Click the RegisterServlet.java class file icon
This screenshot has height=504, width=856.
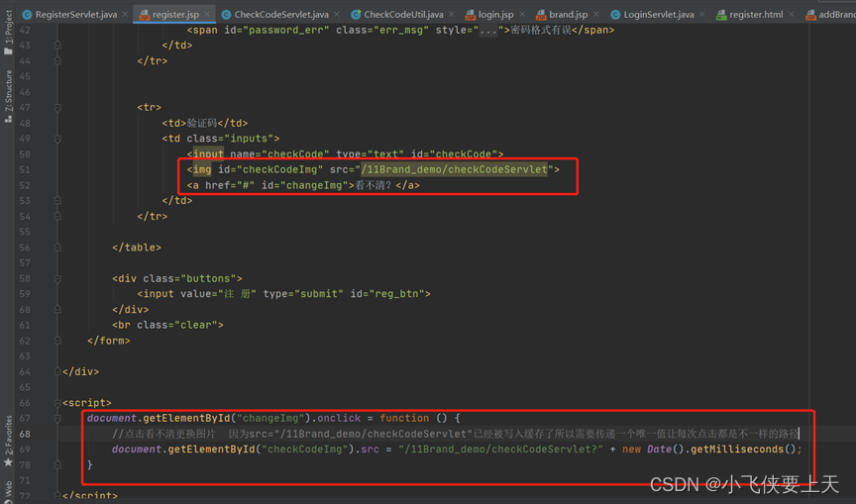[27, 15]
